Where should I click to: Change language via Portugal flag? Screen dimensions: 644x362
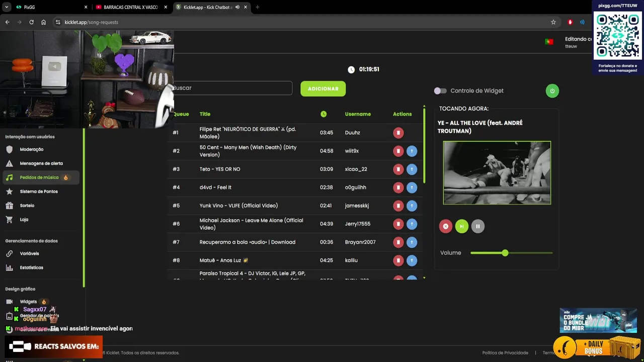[549, 42]
